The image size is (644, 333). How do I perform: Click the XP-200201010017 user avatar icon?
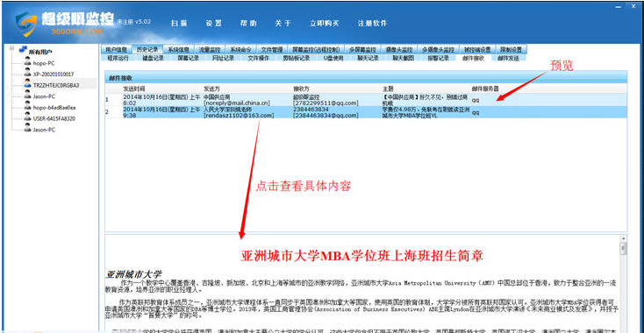(27, 73)
